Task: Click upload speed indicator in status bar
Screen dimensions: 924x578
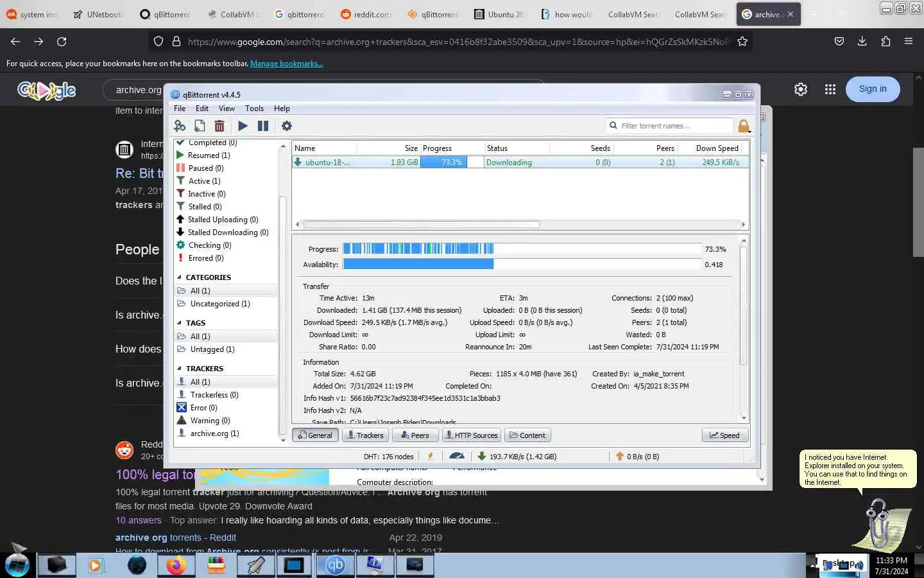Action: point(637,457)
